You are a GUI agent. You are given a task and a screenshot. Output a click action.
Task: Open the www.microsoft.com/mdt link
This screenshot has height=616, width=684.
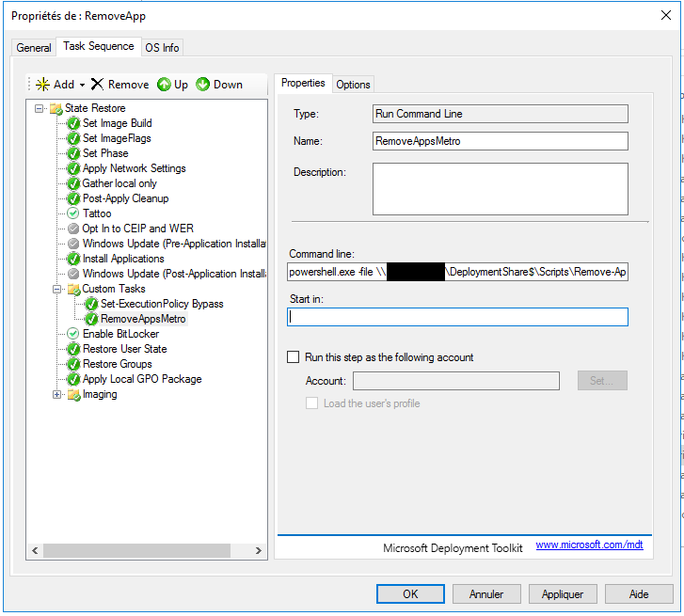[x=589, y=545]
